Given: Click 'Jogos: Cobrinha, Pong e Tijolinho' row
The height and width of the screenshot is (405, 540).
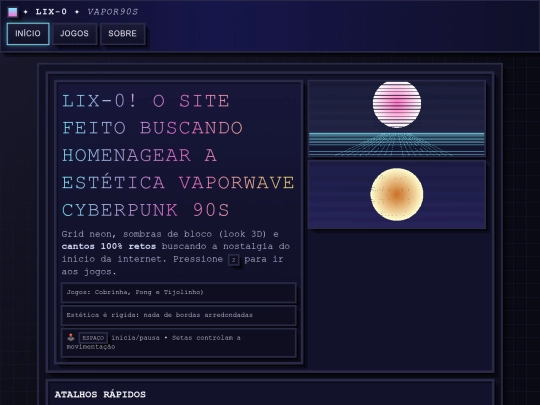Looking at the screenshot, I should [x=179, y=293].
